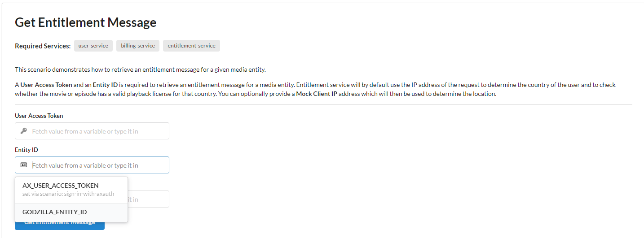Click the partially hidden Mock Client IP input

148,199
